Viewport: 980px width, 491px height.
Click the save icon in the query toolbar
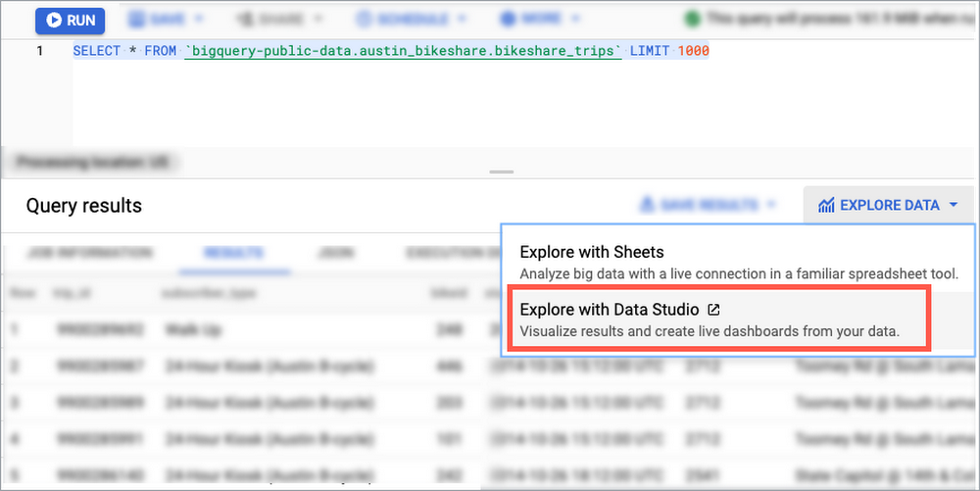point(135,20)
